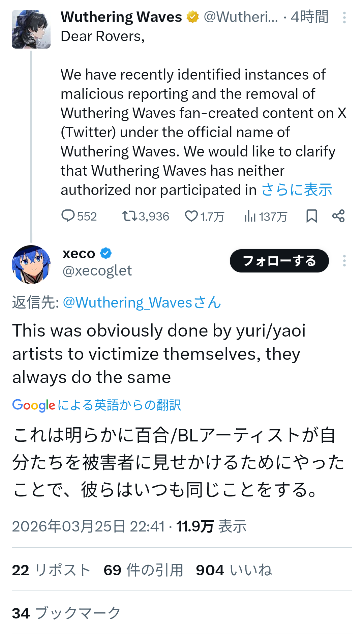This screenshot has height=634, width=364.
Task: Open more options menu for xeco reply
Action: click(x=344, y=261)
